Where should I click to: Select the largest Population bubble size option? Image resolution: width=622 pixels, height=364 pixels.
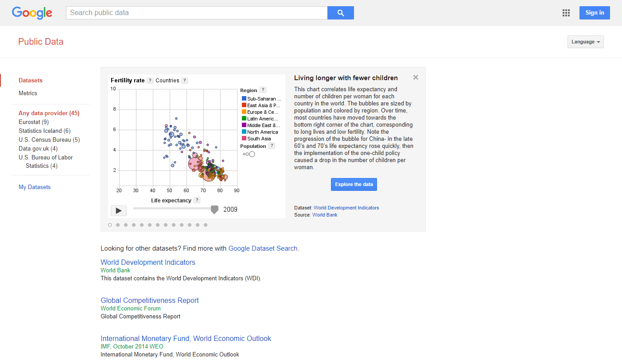pyautogui.click(x=252, y=154)
